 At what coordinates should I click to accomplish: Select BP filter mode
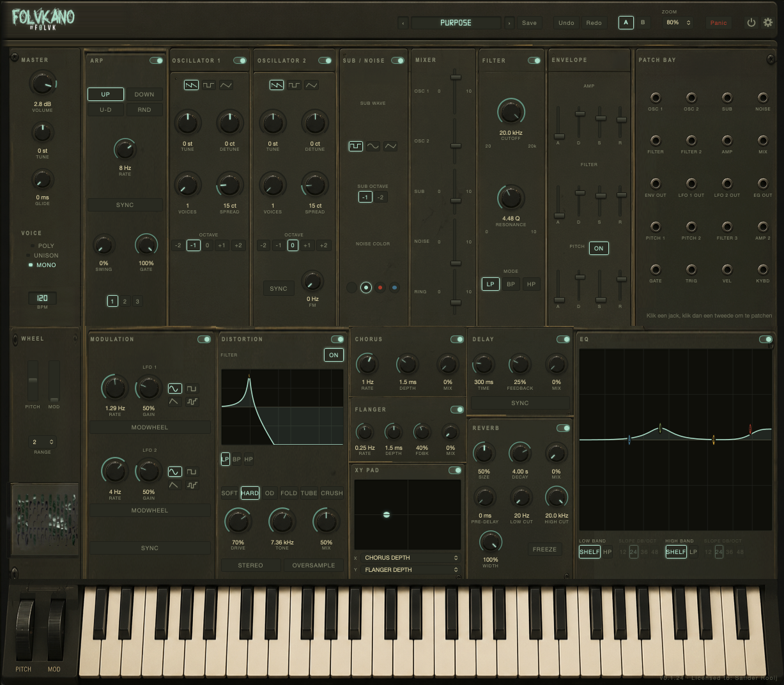coord(511,284)
